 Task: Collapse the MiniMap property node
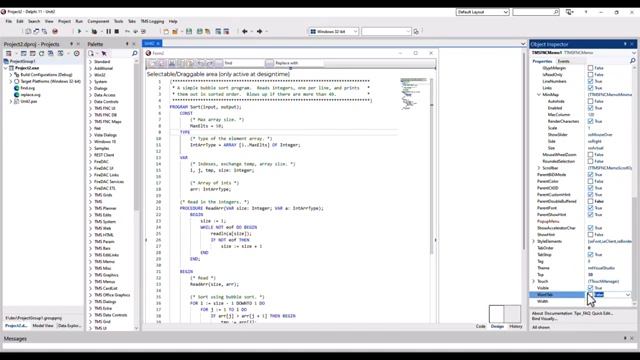[x=539, y=95]
